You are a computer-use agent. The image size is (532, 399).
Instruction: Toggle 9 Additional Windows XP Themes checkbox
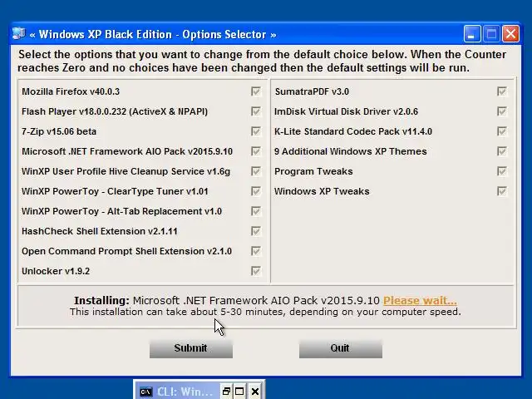502,151
